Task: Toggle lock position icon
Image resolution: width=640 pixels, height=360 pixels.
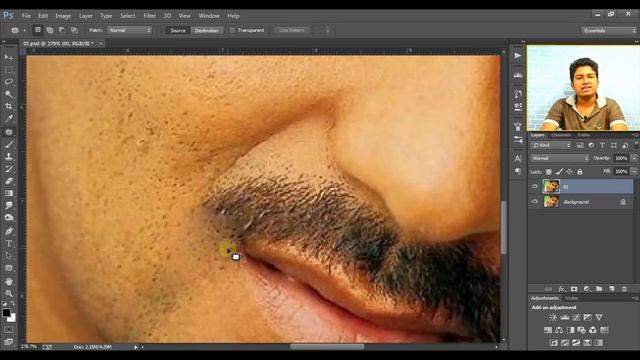Action: tap(569, 172)
